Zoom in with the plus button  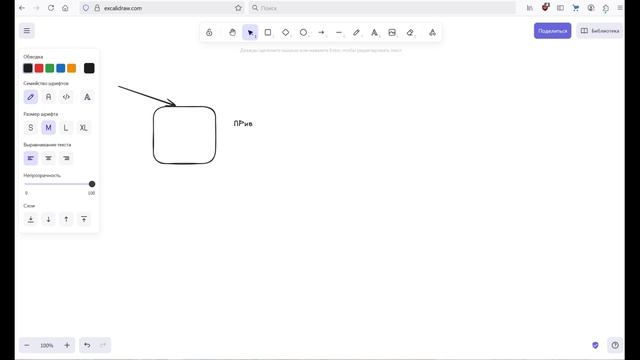(67, 345)
